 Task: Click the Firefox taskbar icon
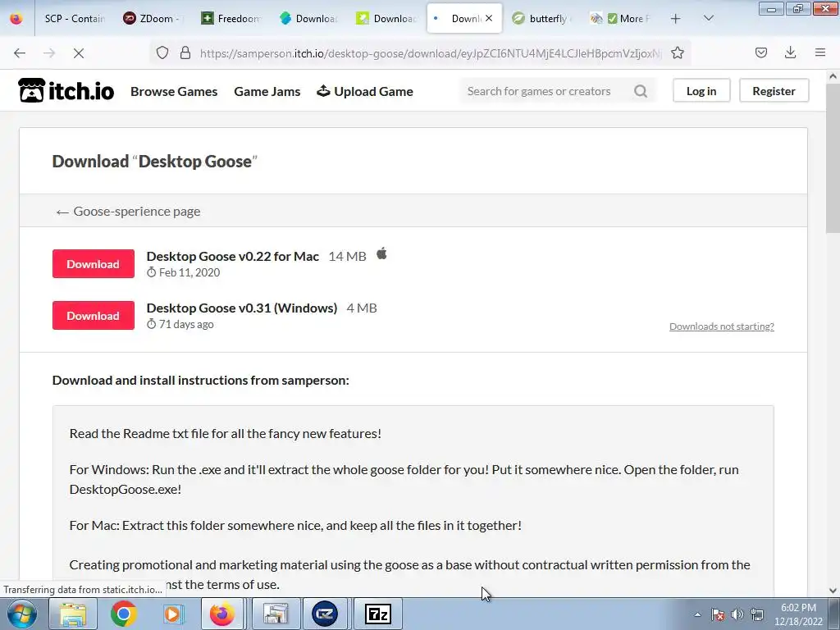[221, 614]
